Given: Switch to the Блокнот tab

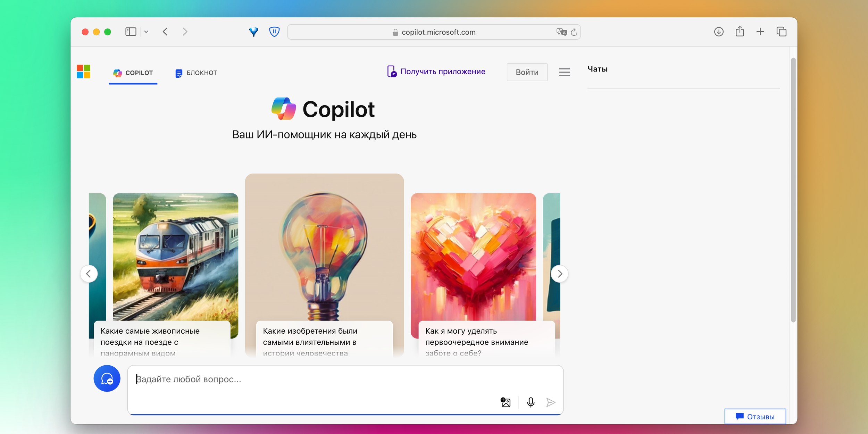Looking at the screenshot, I should pyautogui.click(x=196, y=73).
